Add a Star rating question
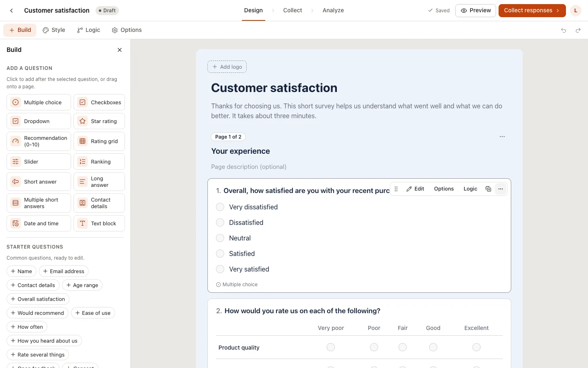 coord(99,121)
